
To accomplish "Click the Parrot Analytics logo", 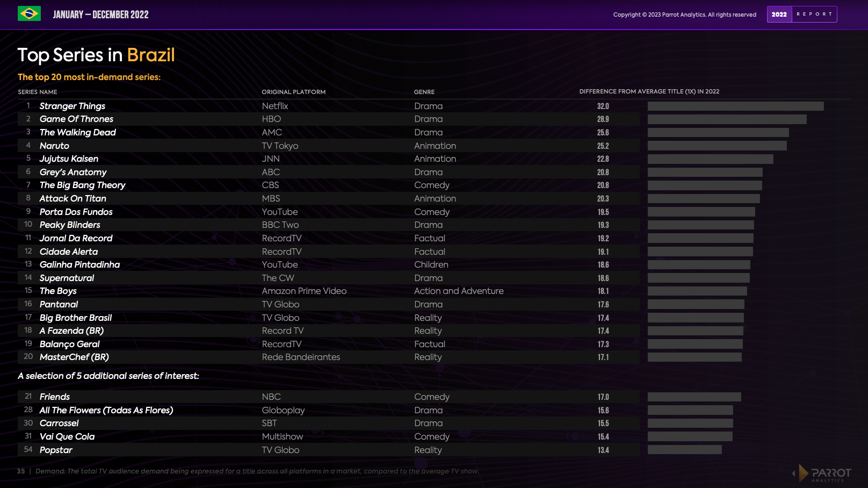I will [821, 473].
